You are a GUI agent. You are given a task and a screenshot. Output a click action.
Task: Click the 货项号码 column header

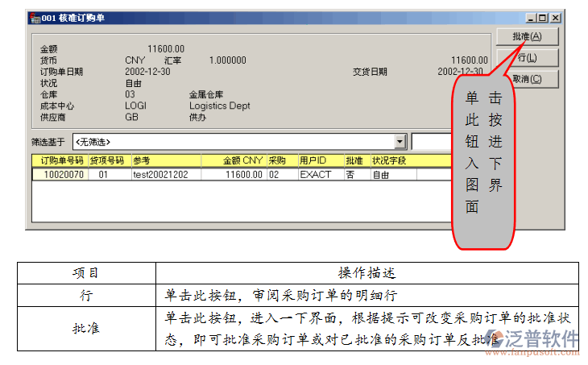coord(108,161)
